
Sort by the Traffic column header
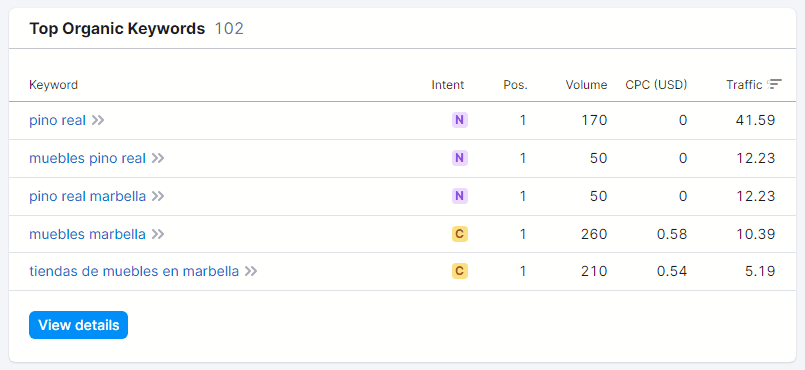pos(744,85)
